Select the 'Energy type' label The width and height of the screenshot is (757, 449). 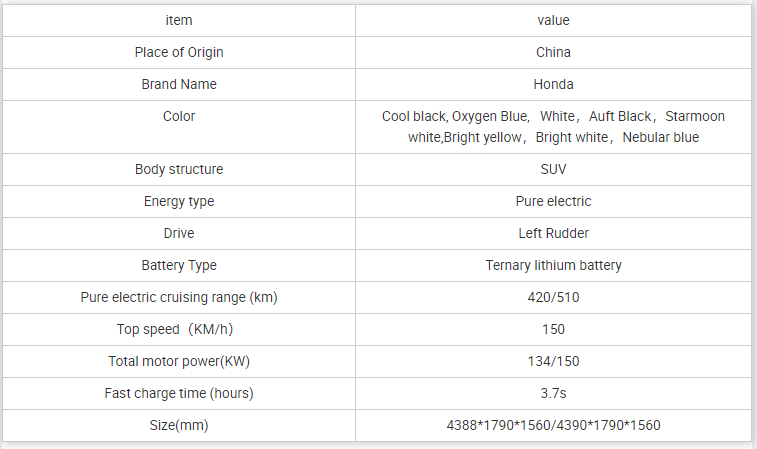(179, 201)
